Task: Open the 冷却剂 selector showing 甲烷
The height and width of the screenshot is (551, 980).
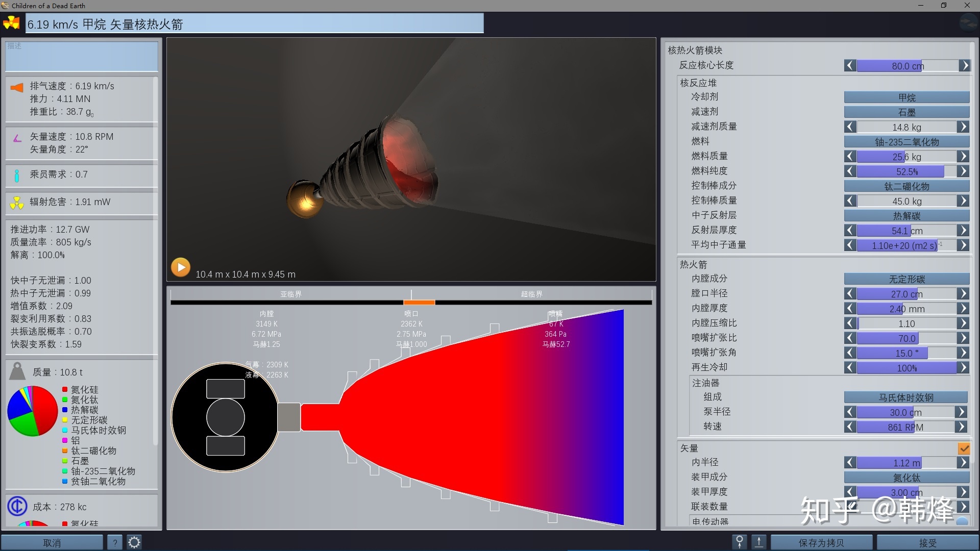Action: click(906, 97)
